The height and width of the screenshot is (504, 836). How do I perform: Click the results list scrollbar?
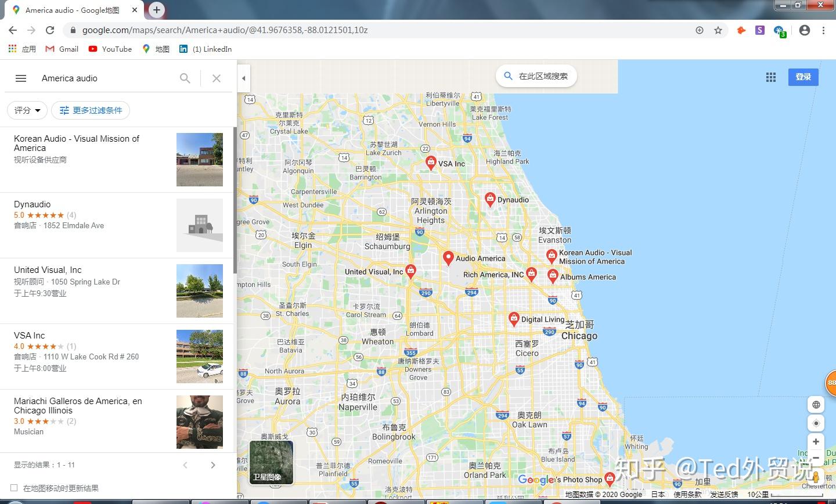point(235,200)
